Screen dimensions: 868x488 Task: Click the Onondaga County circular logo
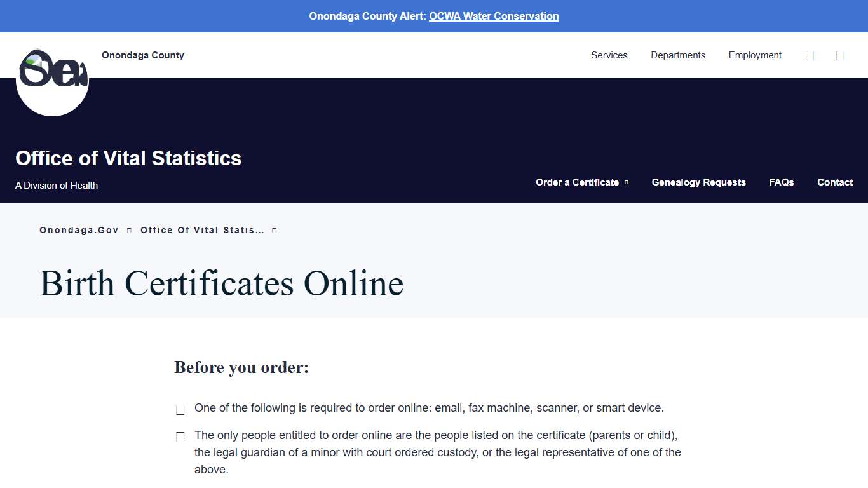(x=52, y=79)
